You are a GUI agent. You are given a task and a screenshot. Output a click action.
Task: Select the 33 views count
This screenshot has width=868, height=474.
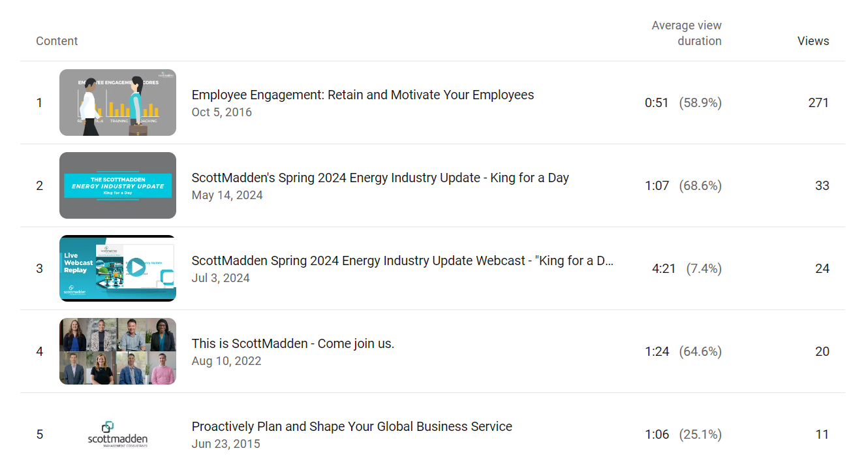pyautogui.click(x=822, y=186)
